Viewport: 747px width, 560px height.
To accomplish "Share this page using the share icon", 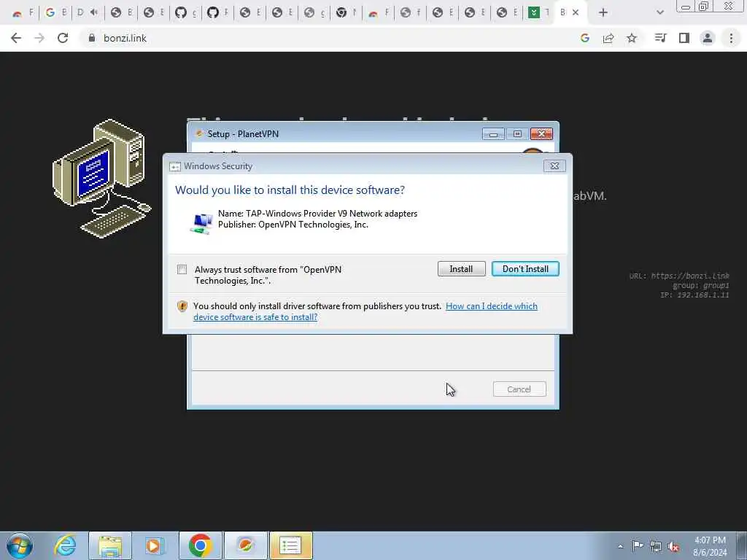I will click(x=608, y=38).
